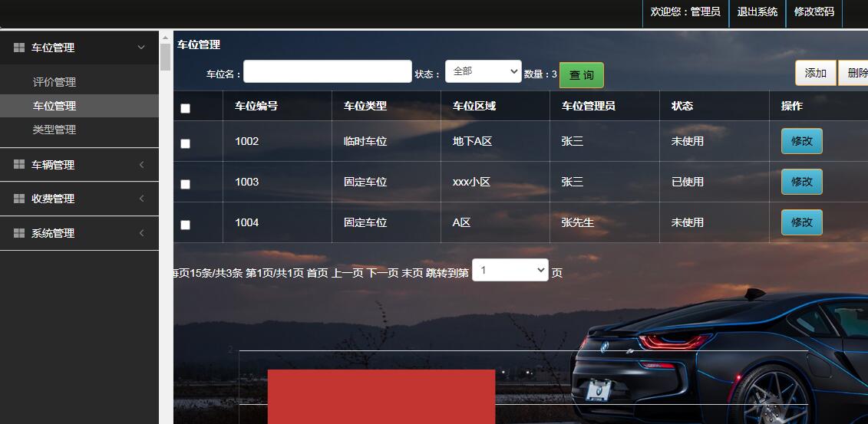Click the 状态 column header
Image resolution: width=868 pixels, height=424 pixels.
click(682, 106)
